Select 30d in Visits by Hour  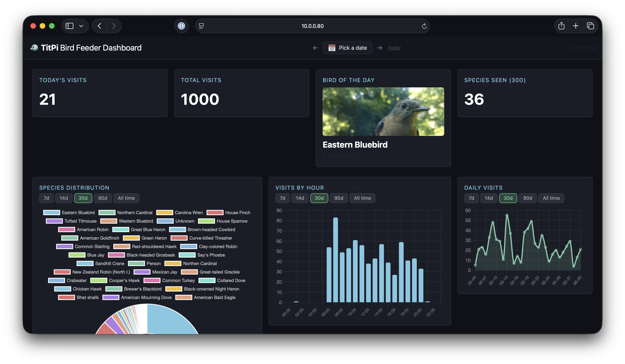click(319, 198)
